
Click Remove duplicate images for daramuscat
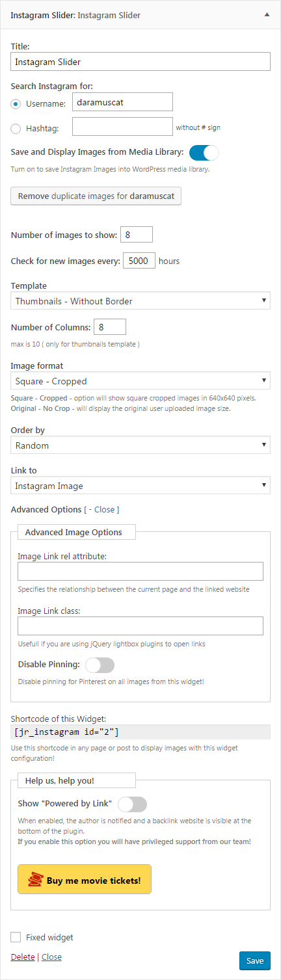coord(96,196)
